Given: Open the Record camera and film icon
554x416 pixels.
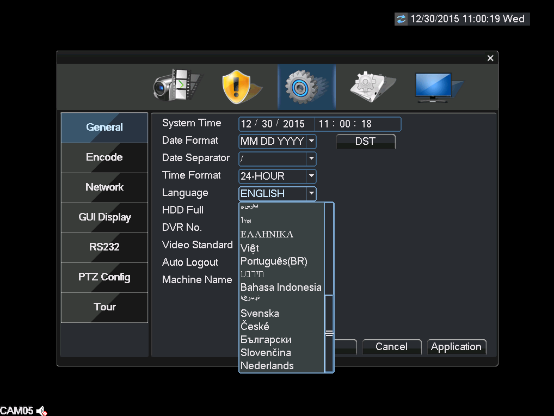Looking at the screenshot, I should pyautogui.click(x=177, y=86).
